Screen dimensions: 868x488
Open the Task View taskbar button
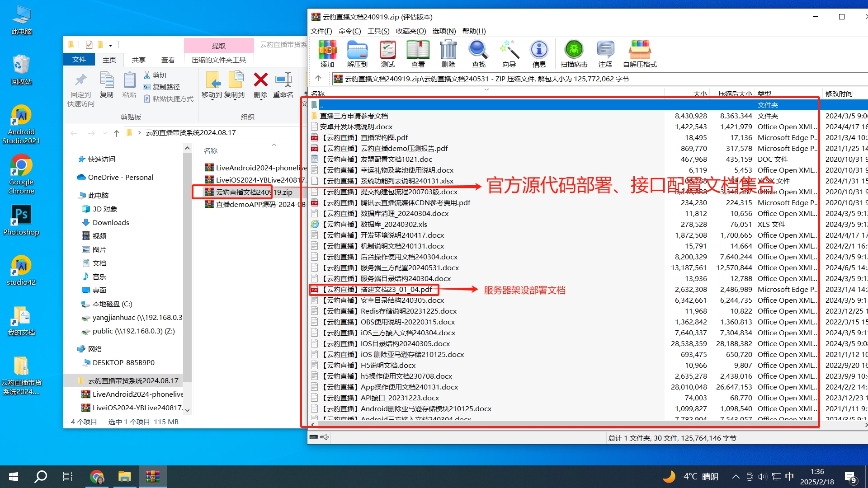click(x=68, y=476)
